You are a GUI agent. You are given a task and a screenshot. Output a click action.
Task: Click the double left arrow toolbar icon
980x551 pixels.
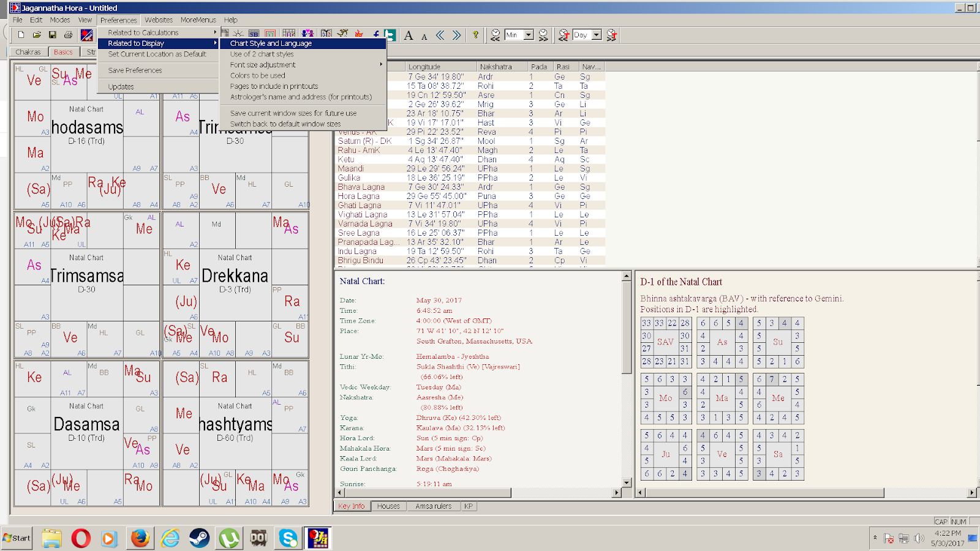pyautogui.click(x=440, y=36)
